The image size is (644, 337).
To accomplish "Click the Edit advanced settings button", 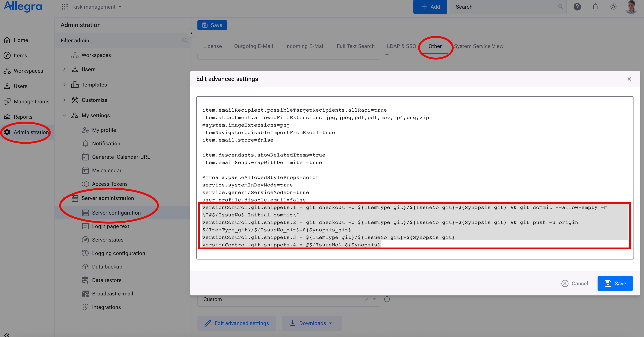I will pos(237,323).
